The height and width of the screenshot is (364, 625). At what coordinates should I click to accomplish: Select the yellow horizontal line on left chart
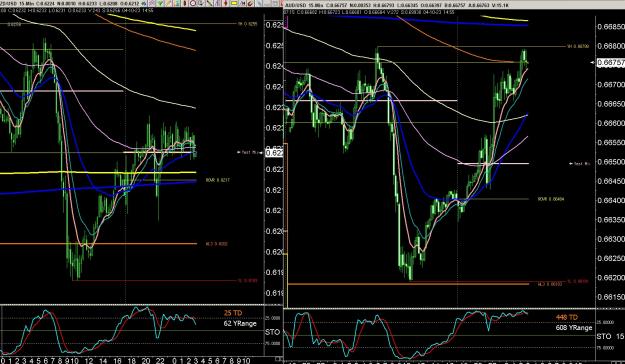98,172
